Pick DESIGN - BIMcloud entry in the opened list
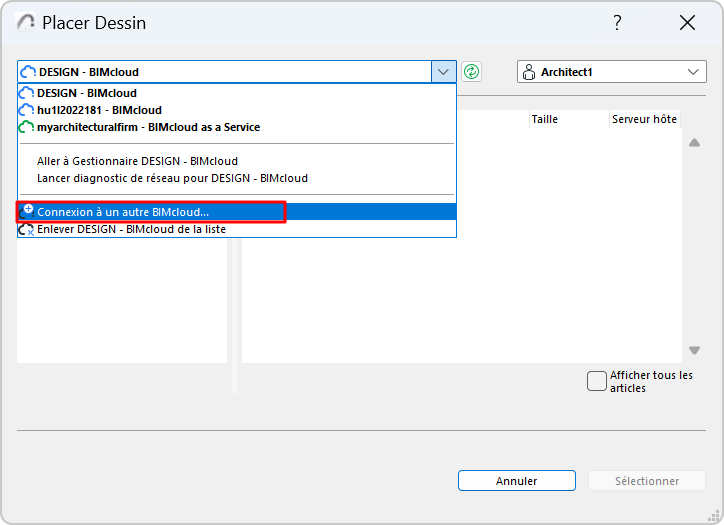Viewport: 724px width, 525px height. [x=88, y=93]
